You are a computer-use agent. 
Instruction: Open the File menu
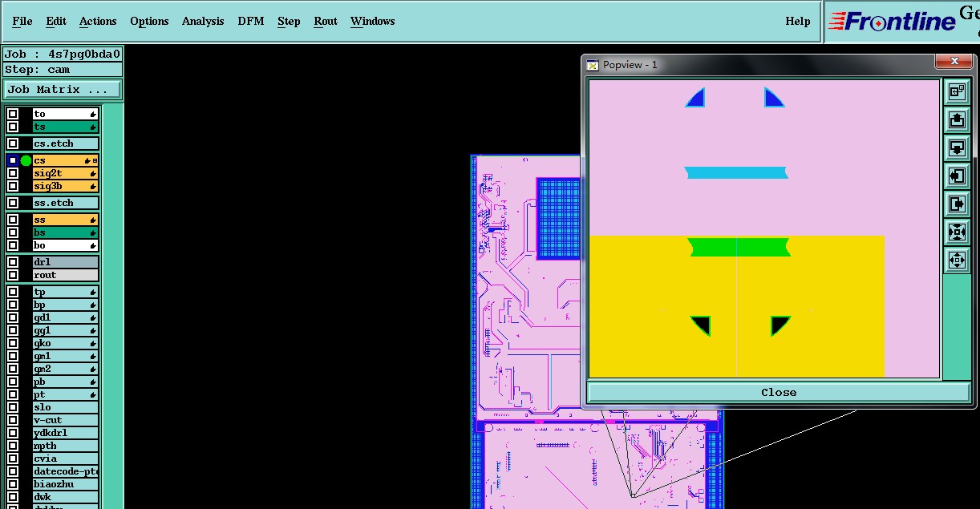point(22,21)
